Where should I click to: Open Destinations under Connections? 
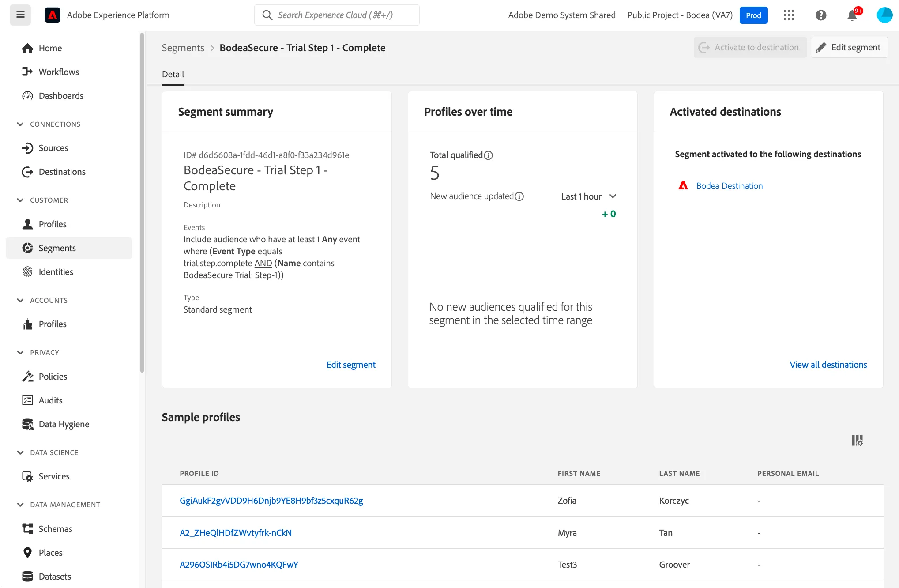pyautogui.click(x=69, y=172)
